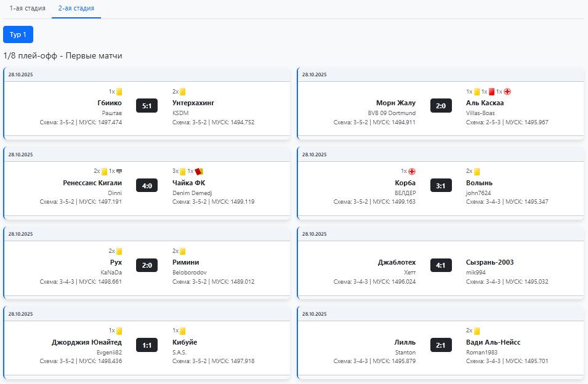
Task: Click the red card icon for Аль Каскаа
Action: click(492, 92)
